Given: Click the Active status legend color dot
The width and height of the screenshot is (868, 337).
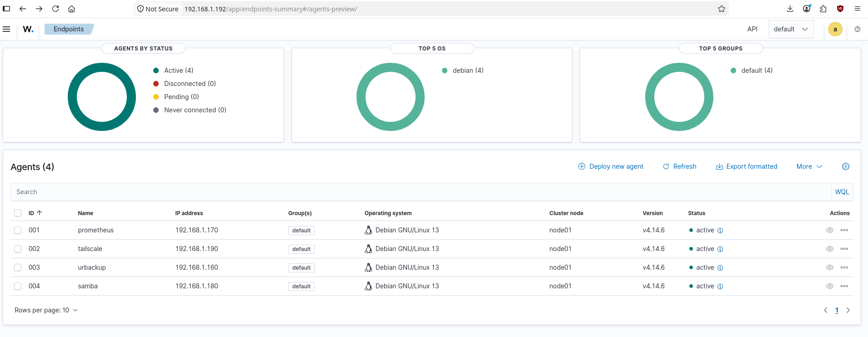Looking at the screenshot, I should click(x=156, y=70).
